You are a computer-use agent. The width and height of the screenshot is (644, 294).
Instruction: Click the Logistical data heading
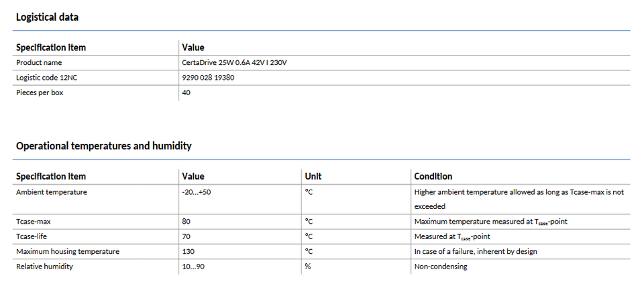click(x=47, y=17)
